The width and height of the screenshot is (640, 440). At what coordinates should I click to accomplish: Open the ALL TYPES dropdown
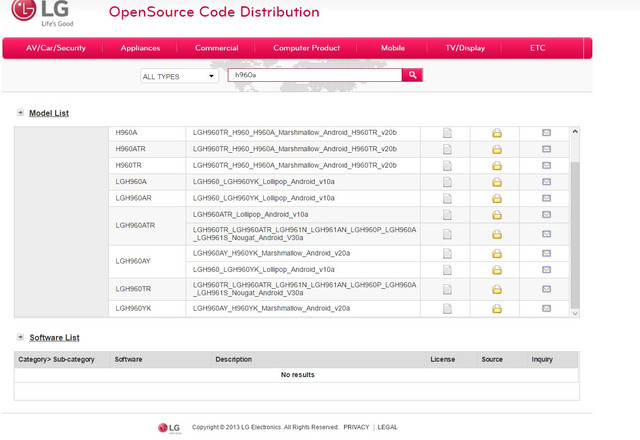pos(179,76)
